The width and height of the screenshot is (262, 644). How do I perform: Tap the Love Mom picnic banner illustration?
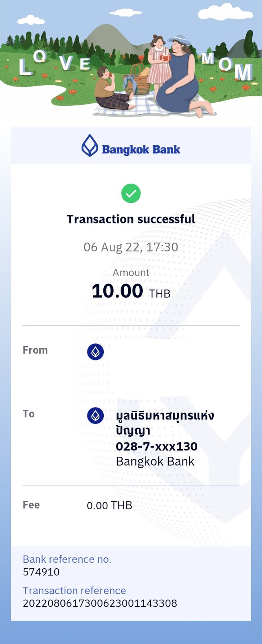(131, 60)
